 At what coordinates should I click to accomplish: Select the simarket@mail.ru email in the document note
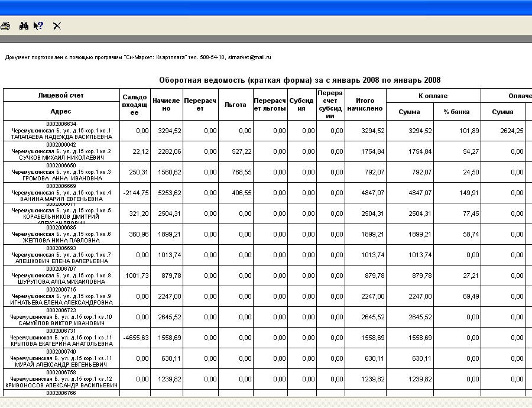pyautogui.click(x=249, y=57)
